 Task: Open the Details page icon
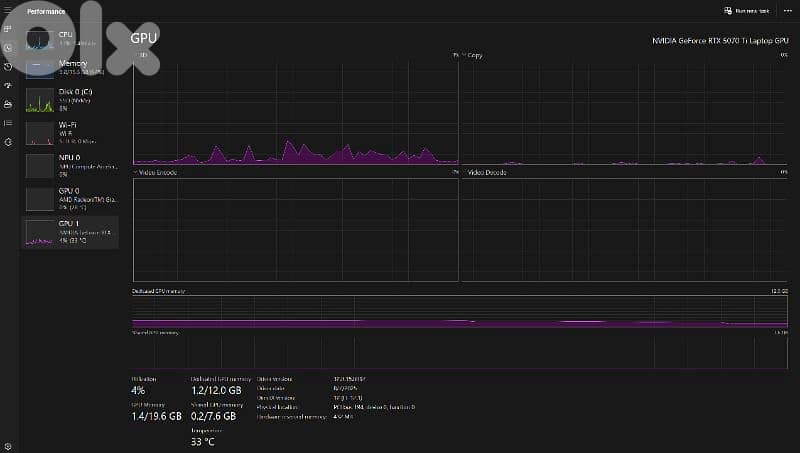[9, 123]
